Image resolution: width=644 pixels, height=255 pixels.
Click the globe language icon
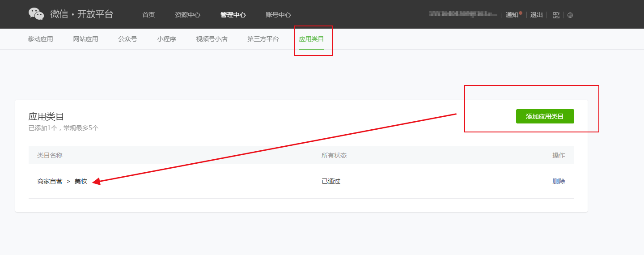(570, 15)
